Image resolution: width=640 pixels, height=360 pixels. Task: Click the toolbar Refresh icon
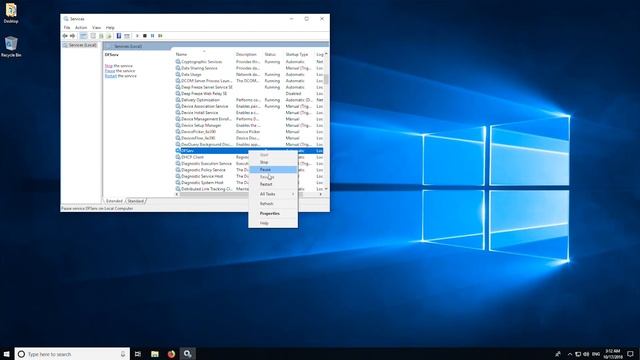point(101,36)
